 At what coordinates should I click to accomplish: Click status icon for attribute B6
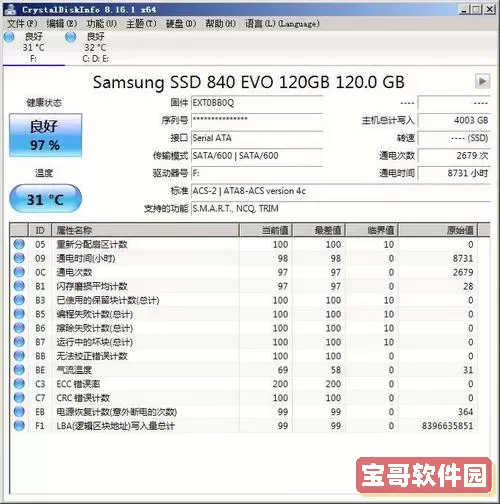(19, 328)
